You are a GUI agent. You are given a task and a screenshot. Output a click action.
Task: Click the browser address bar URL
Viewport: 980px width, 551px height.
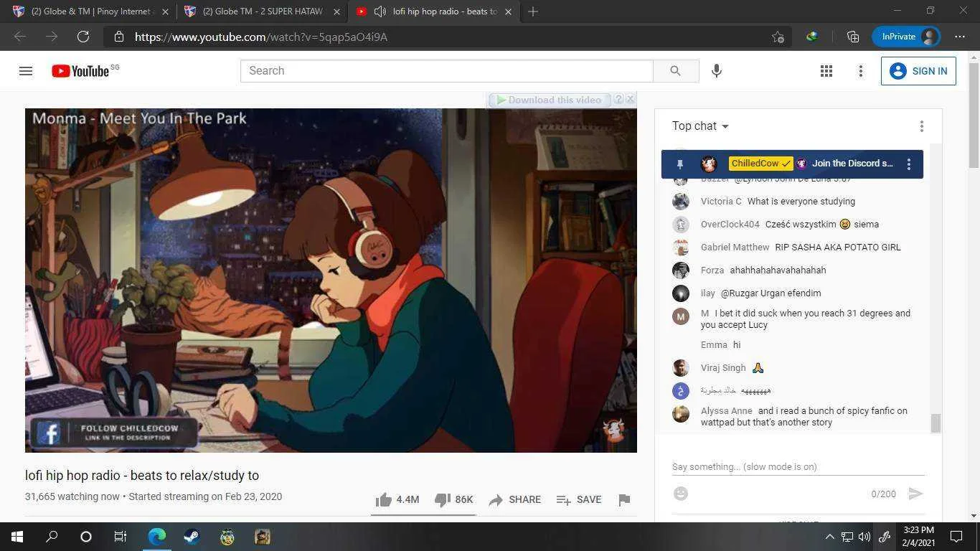261,37
